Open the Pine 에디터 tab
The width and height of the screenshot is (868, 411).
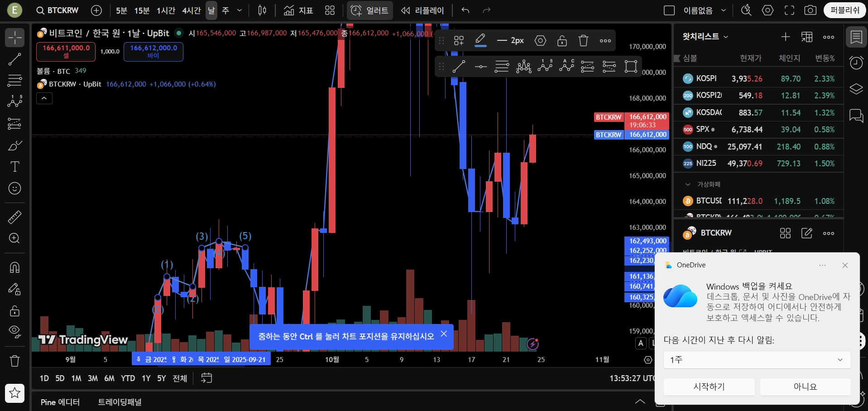tap(60, 402)
